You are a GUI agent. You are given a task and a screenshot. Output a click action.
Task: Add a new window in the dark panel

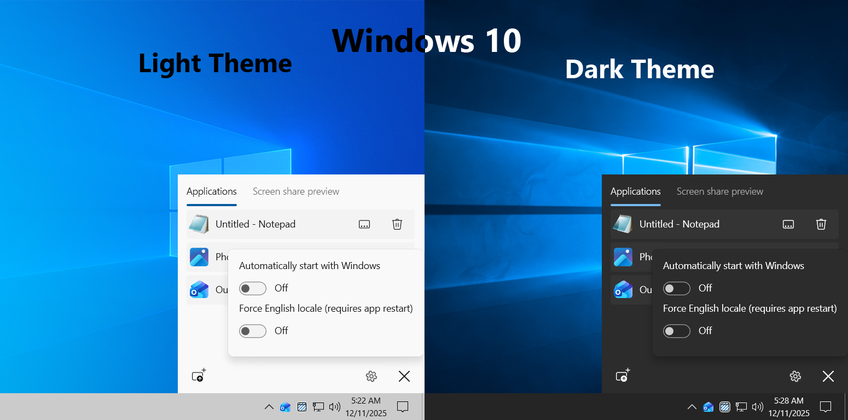[623, 376]
